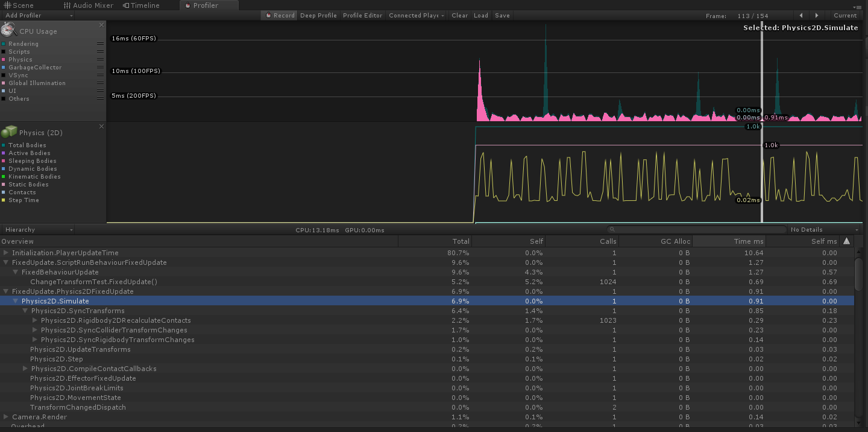Toggle Static Bodies series in chart
The image size is (868, 432).
[x=4, y=185]
